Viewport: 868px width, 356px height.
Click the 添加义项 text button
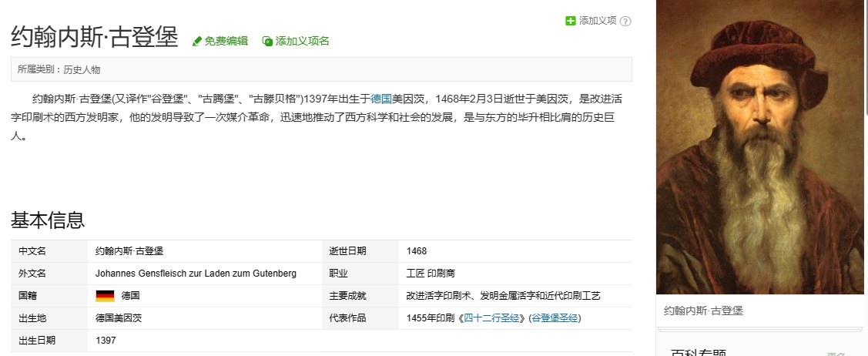(598, 21)
